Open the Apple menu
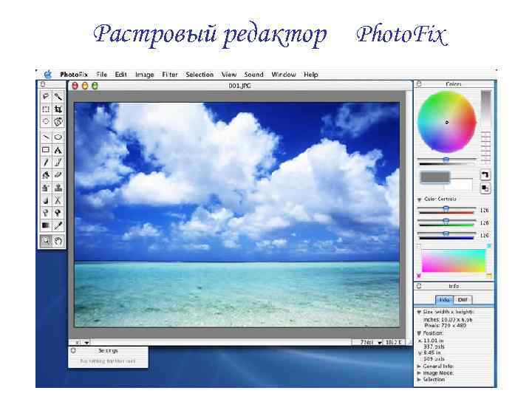The width and height of the screenshot is (532, 399). click(x=48, y=75)
